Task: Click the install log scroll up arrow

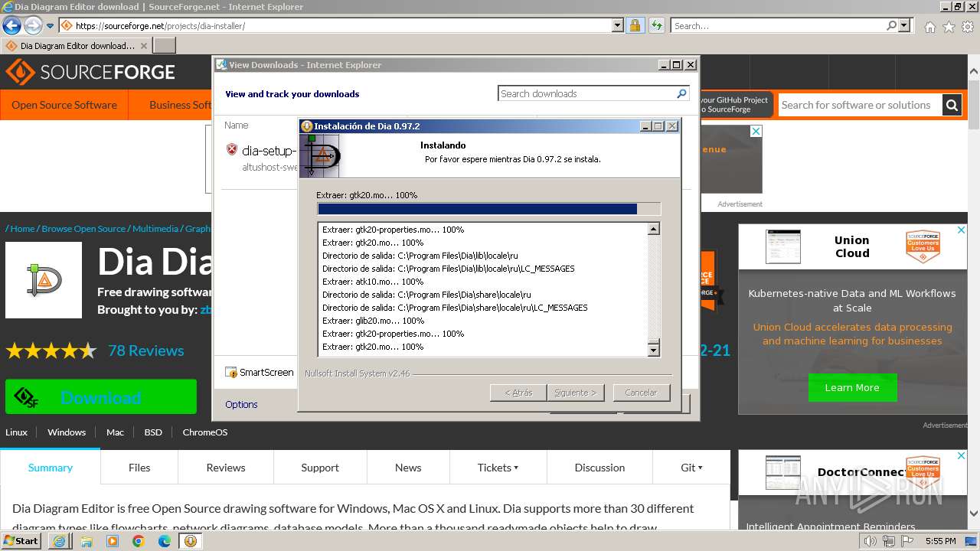Action: pyautogui.click(x=653, y=229)
